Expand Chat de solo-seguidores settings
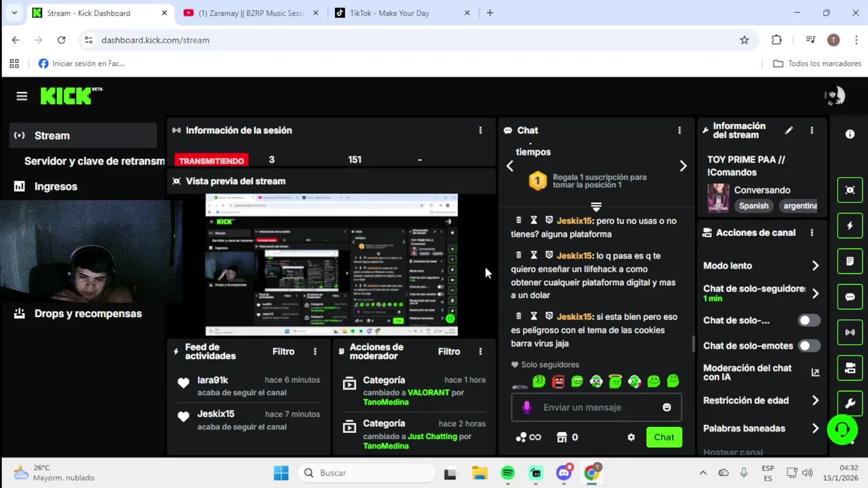 (x=815, y=293)
